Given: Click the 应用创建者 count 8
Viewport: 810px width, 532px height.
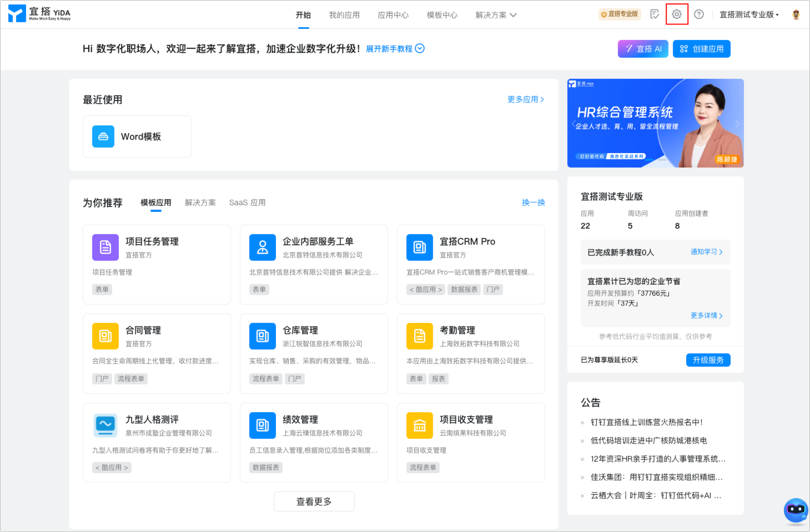Looking at the screenshot, I should (677, 226).
